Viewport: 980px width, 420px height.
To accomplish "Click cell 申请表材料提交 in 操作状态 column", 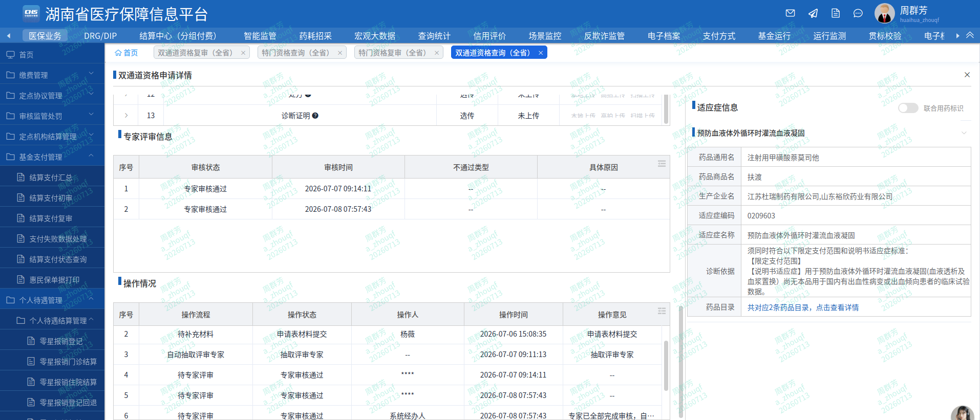I will click(302, 334).
